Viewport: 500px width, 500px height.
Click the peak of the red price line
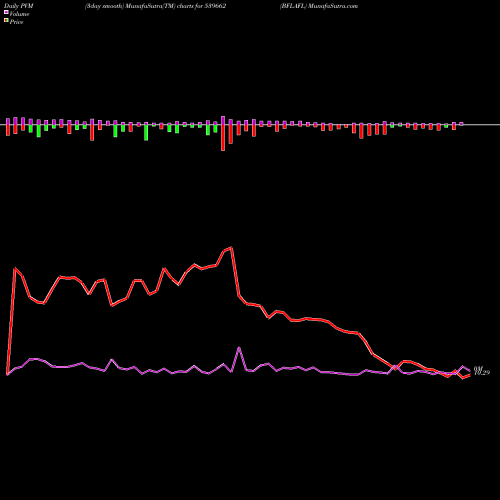coord(231,248)
